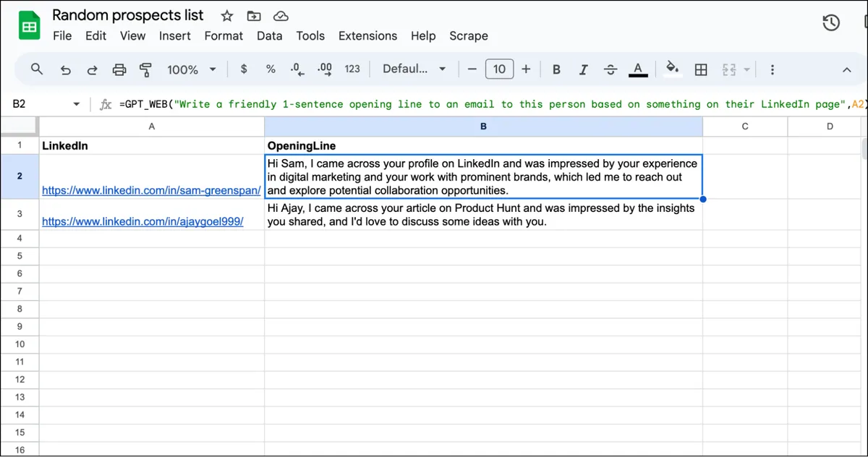Open the Extensions menu
868x457 pixels.
click(367, 35)
